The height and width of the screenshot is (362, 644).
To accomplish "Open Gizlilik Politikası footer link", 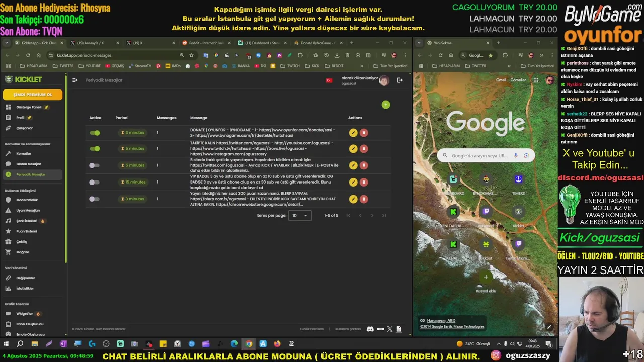I will point(312,329).
